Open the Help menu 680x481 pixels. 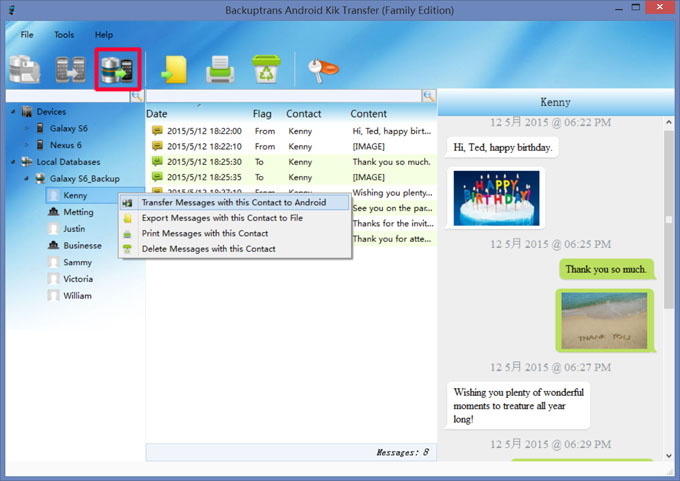[104, 34]
